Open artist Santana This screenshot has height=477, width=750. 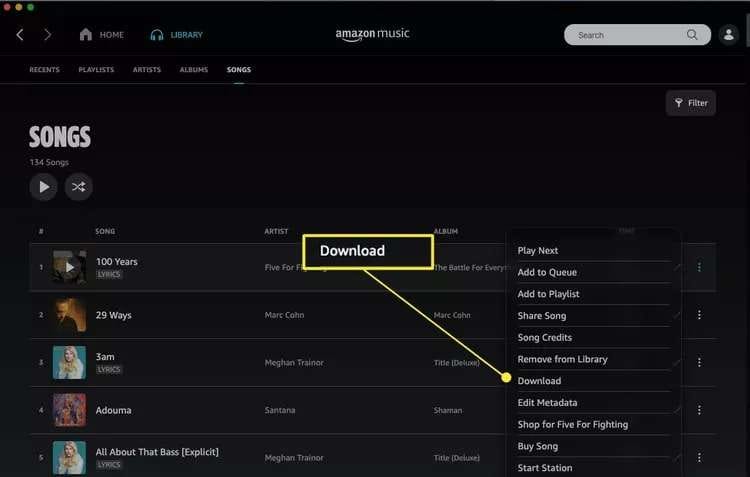tap(280, 410)
